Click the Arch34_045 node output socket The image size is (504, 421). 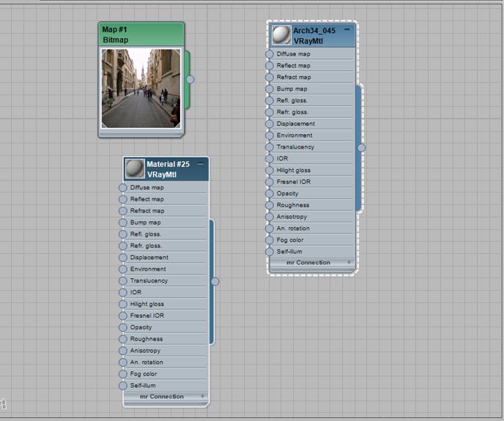point(361,147)
